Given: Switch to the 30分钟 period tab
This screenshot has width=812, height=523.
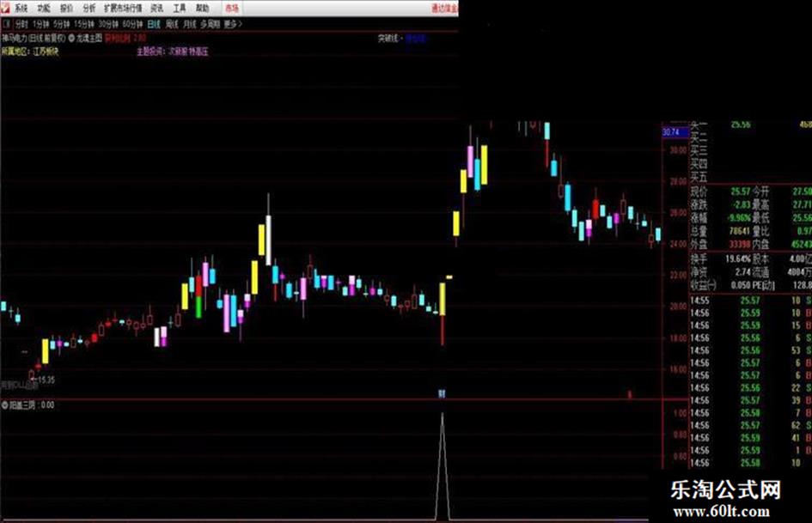Looking at the screenshot, I should [x=108, y=24].
